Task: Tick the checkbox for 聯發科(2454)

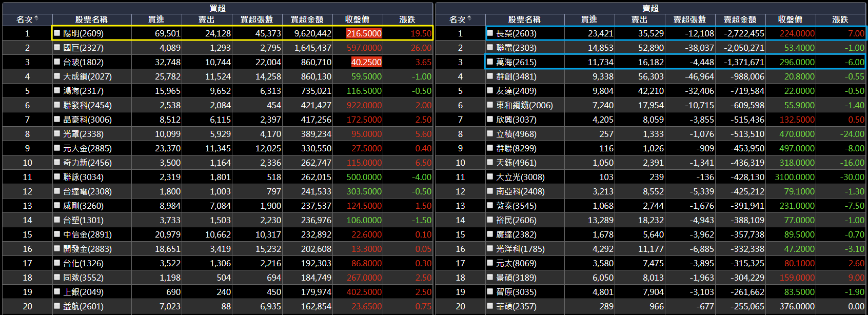Action: tap(57, 105)
